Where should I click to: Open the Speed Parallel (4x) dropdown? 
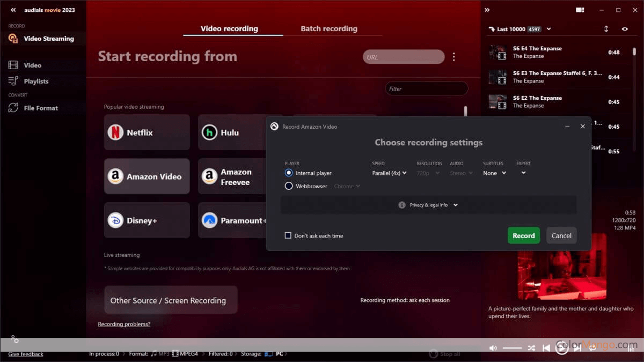[x=389, y=173]
